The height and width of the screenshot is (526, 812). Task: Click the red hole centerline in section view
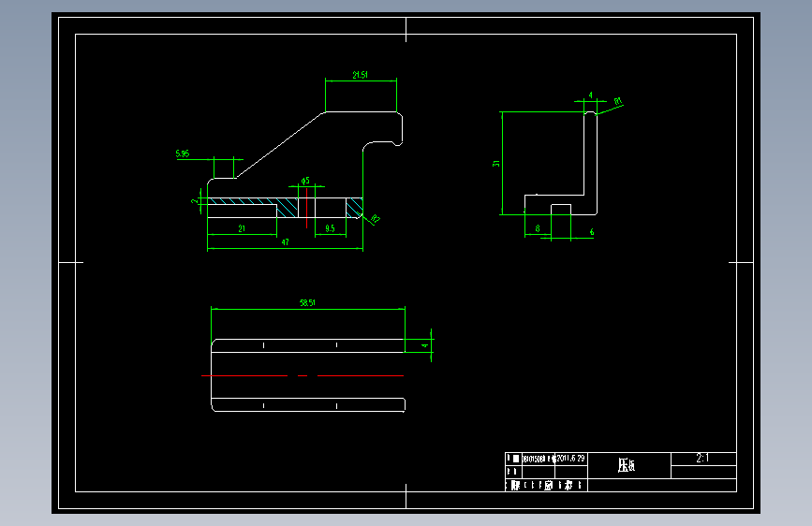[306, 208]
